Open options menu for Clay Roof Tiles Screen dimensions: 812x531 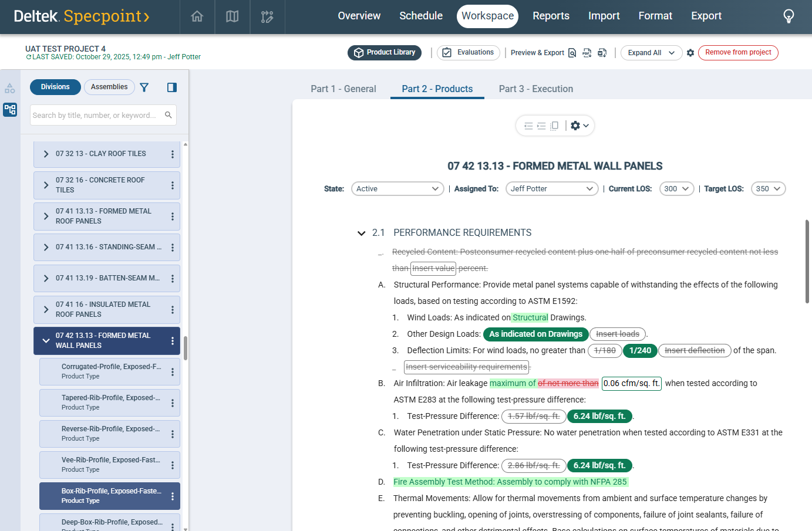pos(172,154)
